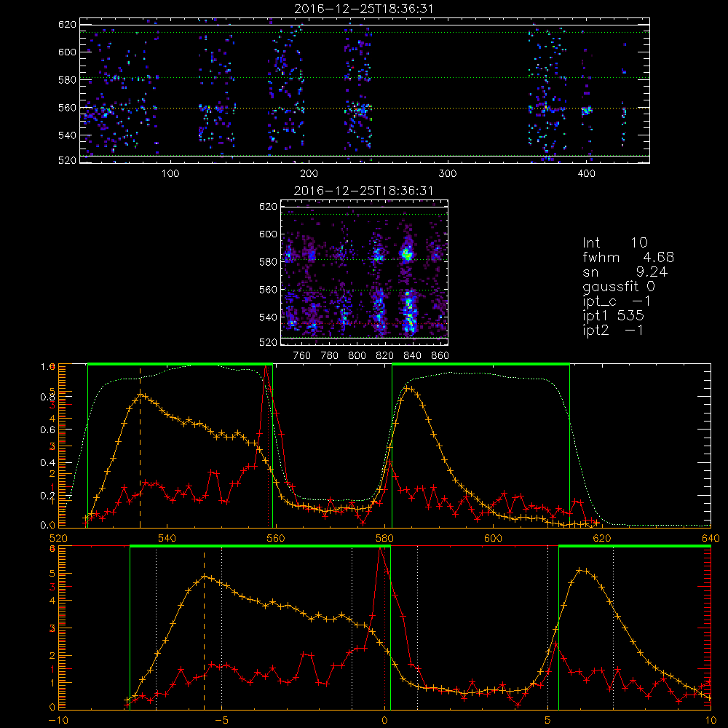Click x-axis label 540 of profile plot
Viewport: 728px width, 728px height.
tap(167, 538)
